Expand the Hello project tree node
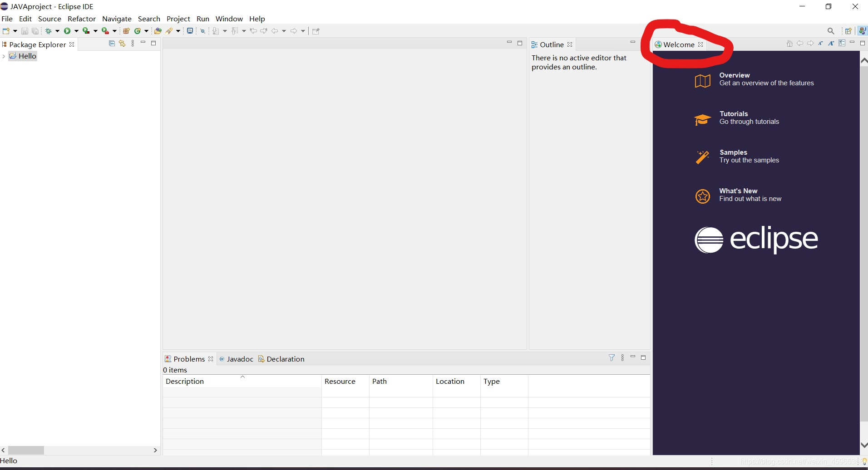Image resolution: width=868 pixels, height=470 pixels. point(4,56)
